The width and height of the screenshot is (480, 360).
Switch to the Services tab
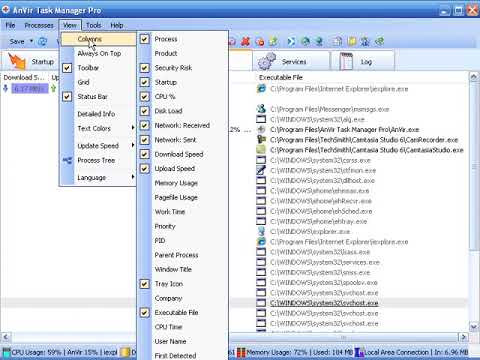pyautogui.click(x=290, y=61)
